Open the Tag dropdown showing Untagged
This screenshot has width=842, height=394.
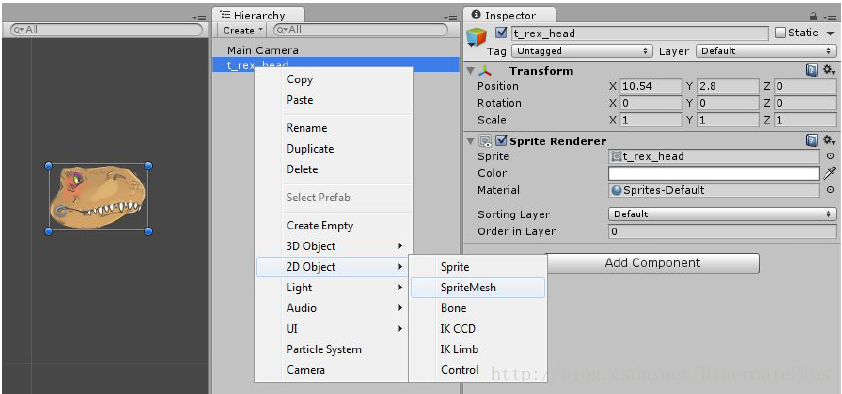click(582, 51)
